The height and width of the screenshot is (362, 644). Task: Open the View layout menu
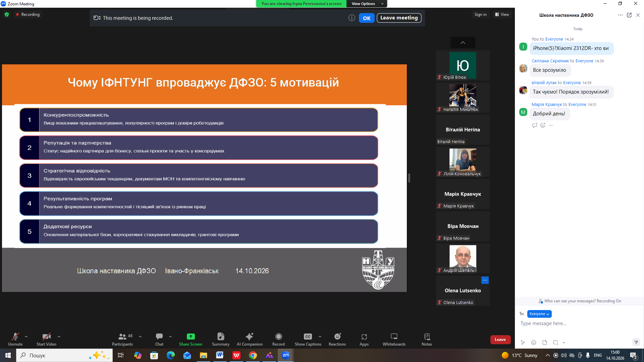502,14
